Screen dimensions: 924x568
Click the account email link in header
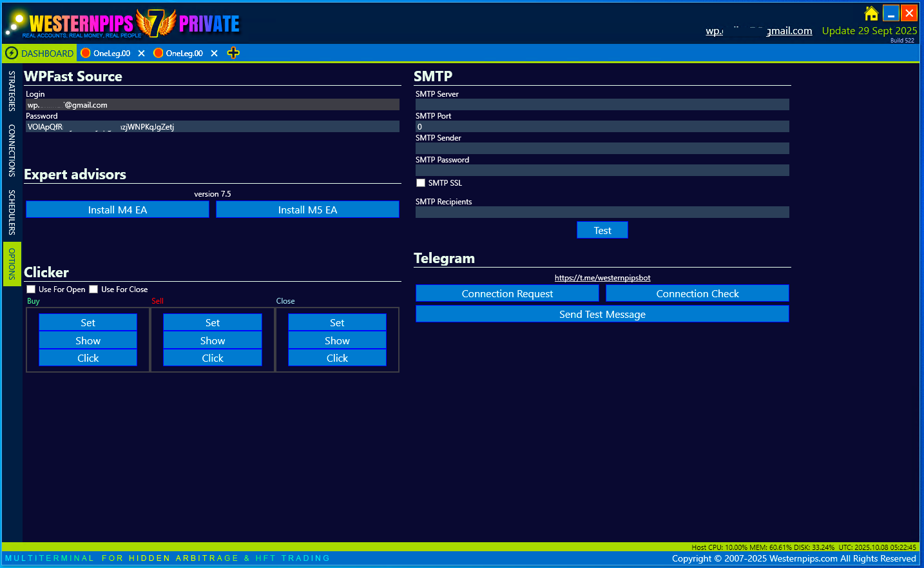pyautogui.click(x=759, y=30)
